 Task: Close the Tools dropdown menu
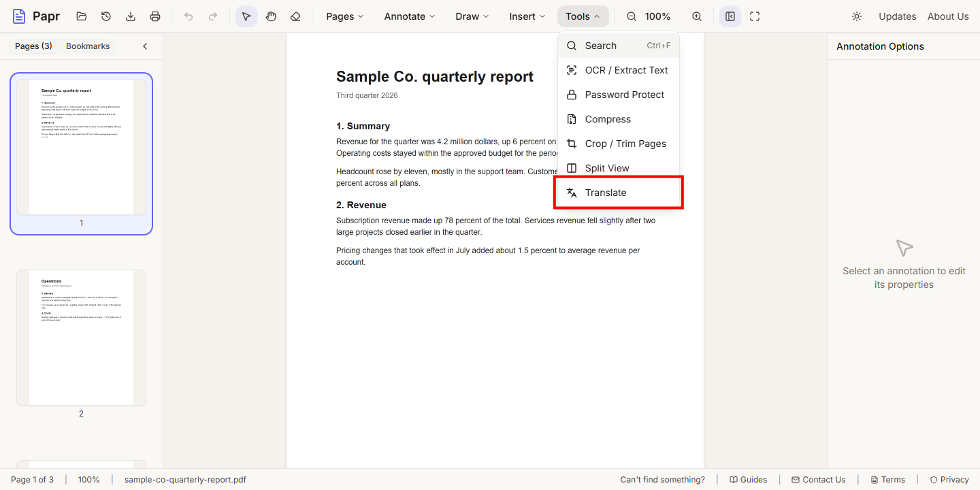[x=583, y=16]
